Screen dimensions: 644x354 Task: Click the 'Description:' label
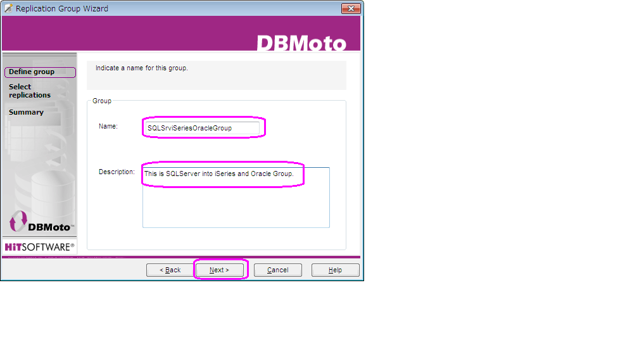(117, 172)
